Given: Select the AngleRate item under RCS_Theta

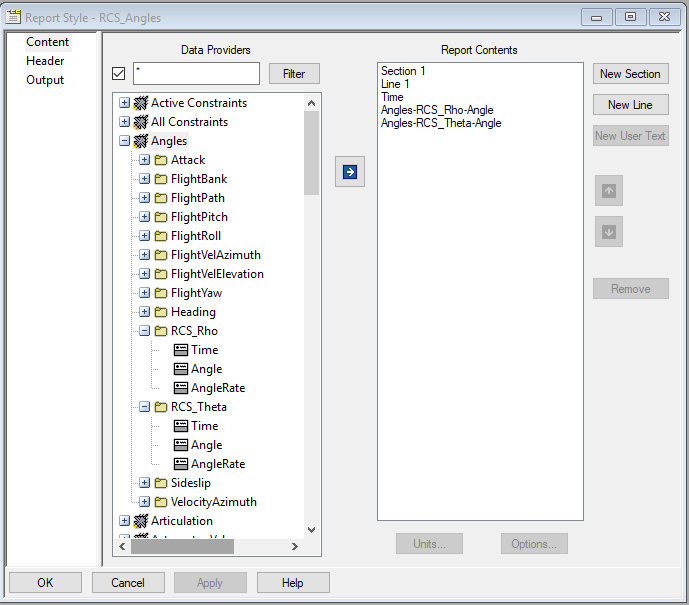Looking at the screenshot, I should (x=218, y=464).
